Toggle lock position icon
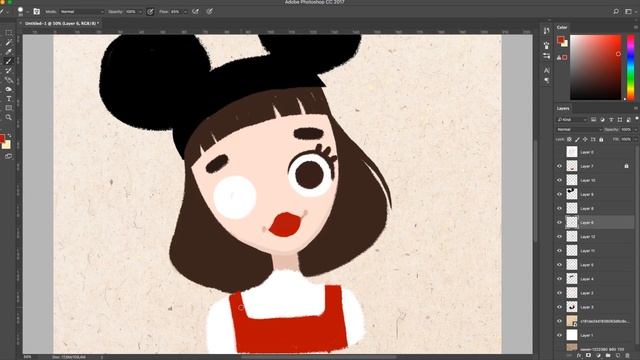Viewport: 640px width, 360px height. 585,140
